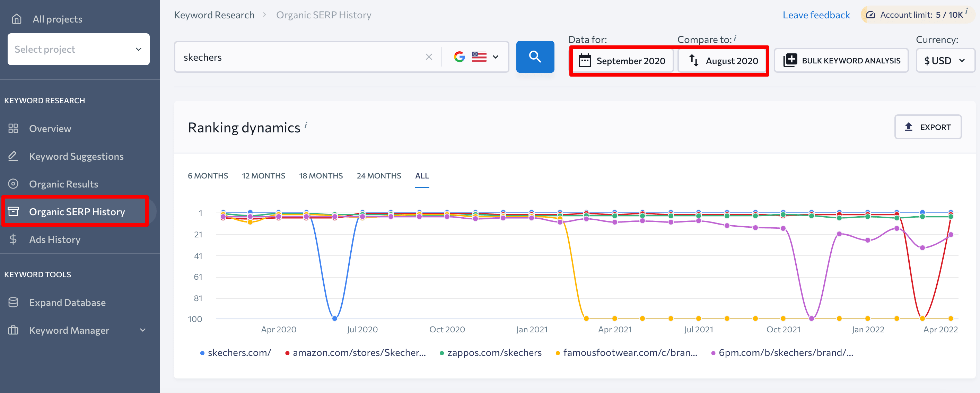This screenshot has height=393, width=980.
Task: Click the yellow famousfootwear color dot
Action: 558,353
